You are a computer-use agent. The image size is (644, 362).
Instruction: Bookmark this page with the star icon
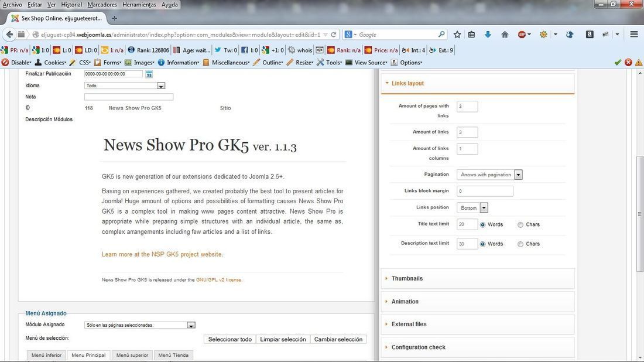(x=457, y=35)
